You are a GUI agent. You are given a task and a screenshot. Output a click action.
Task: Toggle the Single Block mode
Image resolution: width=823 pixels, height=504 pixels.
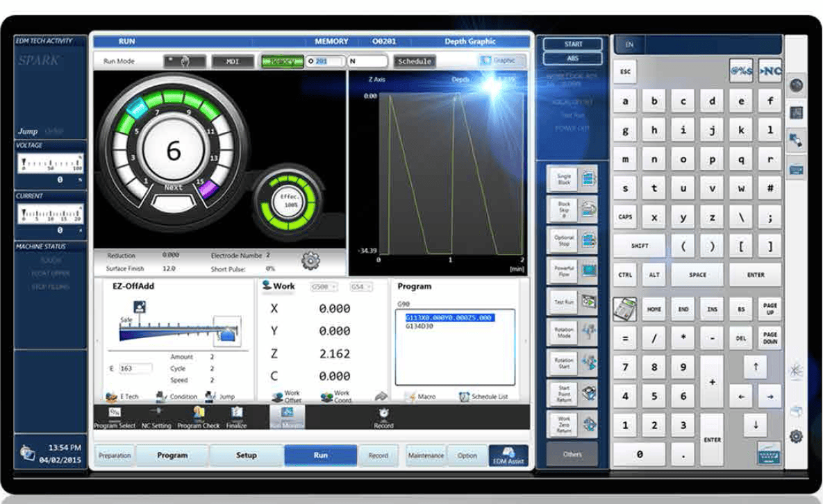572,179
